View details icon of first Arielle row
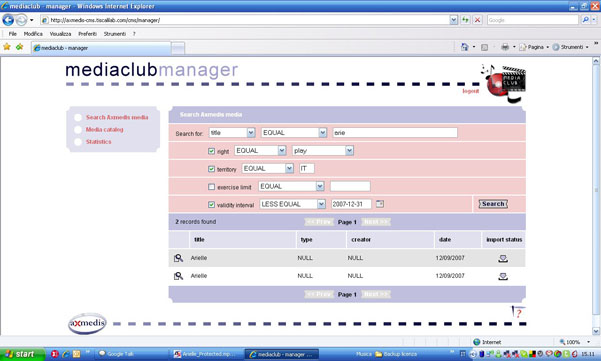601x361 pixels. 178,258
